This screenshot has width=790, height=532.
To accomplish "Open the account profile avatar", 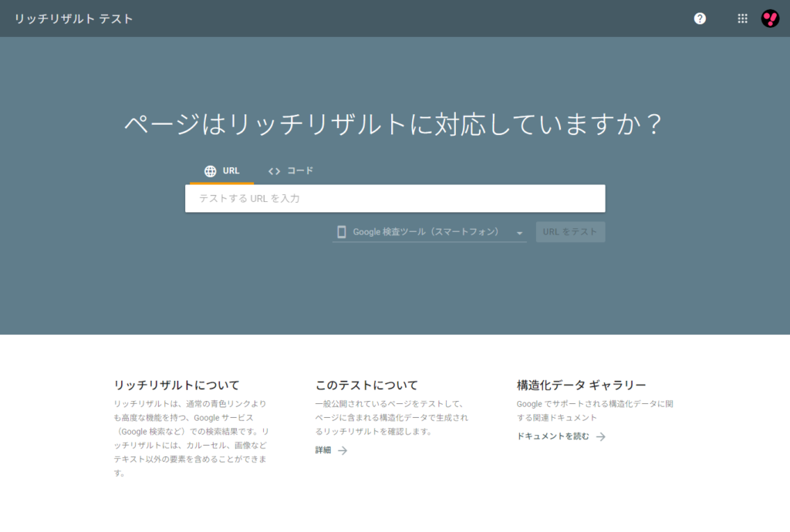I will [770, 19].
